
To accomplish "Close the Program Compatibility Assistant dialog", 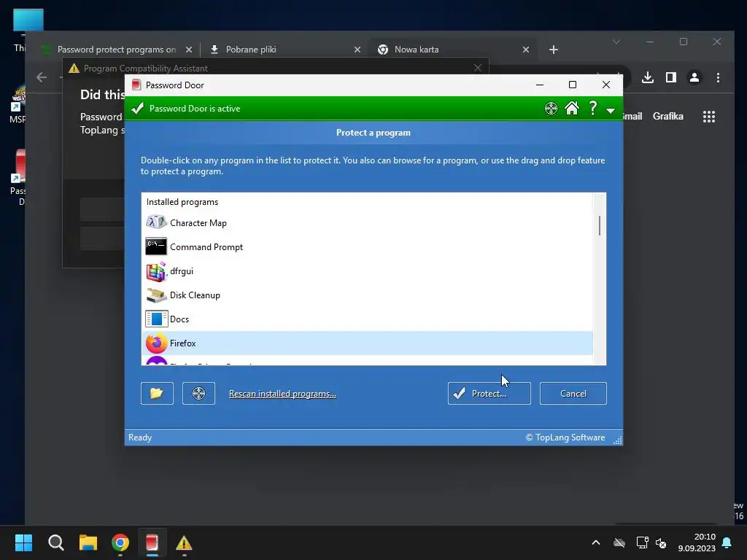I will pyautogui.click(x=477, y=68).
